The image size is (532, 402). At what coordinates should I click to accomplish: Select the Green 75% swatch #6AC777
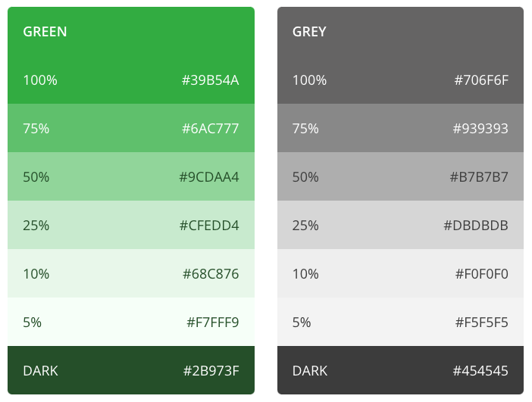coord(130,129)
